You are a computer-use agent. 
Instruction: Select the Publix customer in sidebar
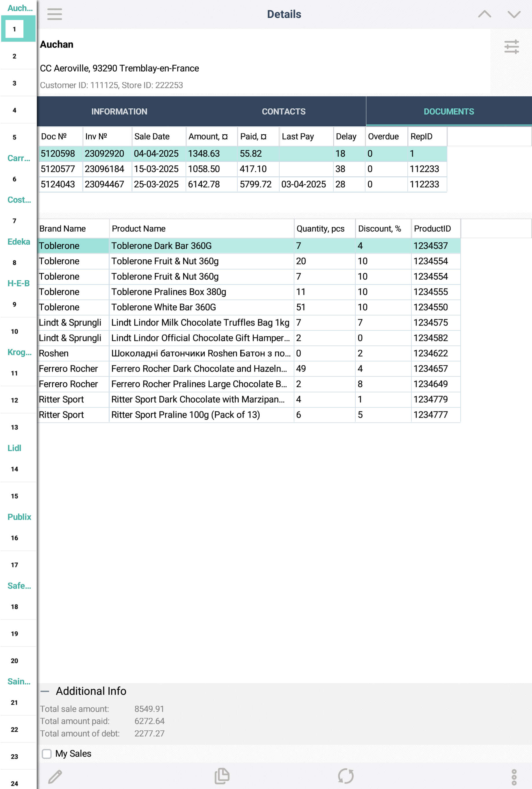click(19, 517)
